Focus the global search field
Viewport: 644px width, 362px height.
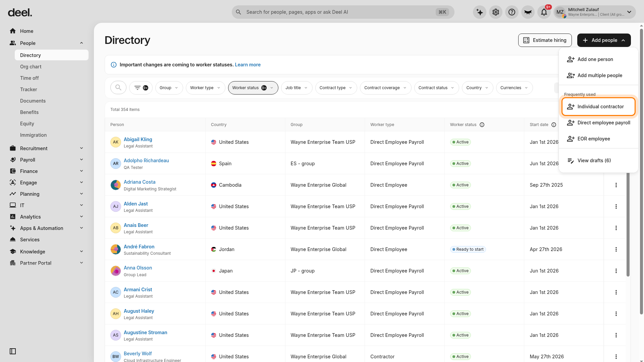pyautogui.click(x=343, y=12)
